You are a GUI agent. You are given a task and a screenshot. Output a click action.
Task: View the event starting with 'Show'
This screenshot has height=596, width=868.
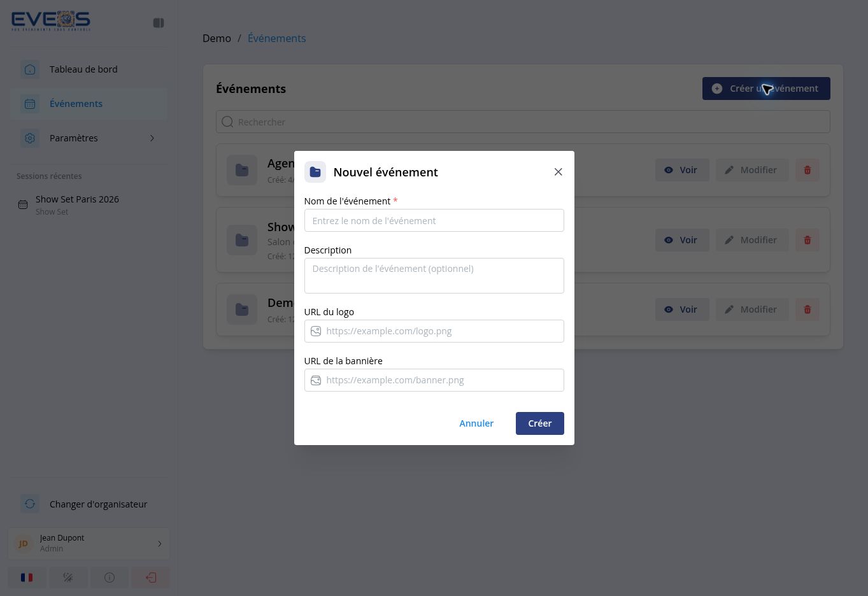tap(682, 240)
